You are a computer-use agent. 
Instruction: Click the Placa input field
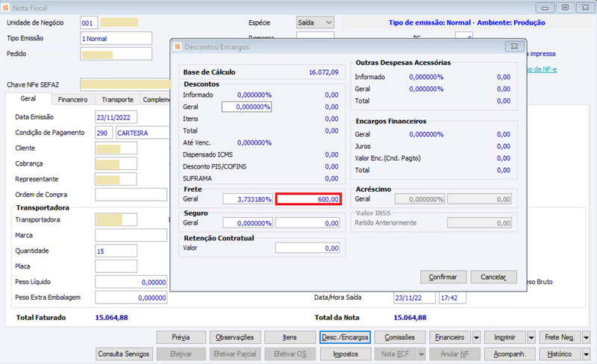pos(116,266)
